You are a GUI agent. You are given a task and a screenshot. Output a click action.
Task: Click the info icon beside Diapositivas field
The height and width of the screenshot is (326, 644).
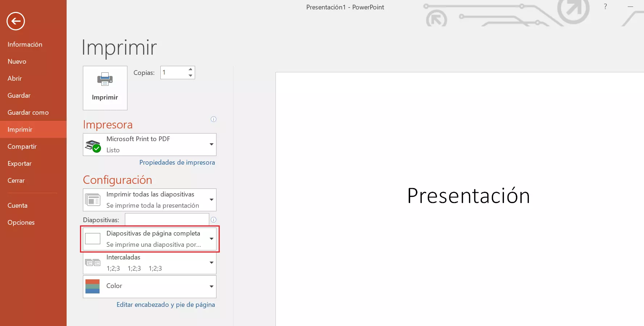pos(214,220)
